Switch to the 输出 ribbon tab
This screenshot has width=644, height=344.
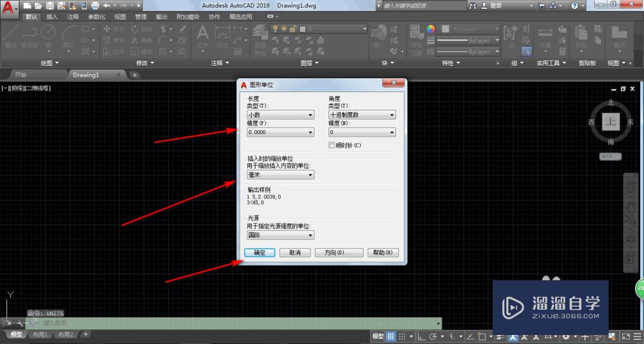tap(162, 17)
